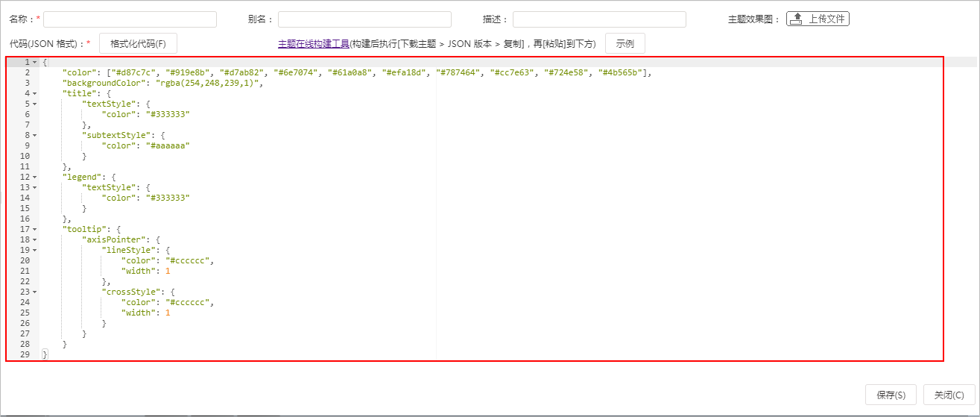This screenshot has height=417, width=980.
Task: Click the "lineStyle" key in the code
Action: coord(129,250)
